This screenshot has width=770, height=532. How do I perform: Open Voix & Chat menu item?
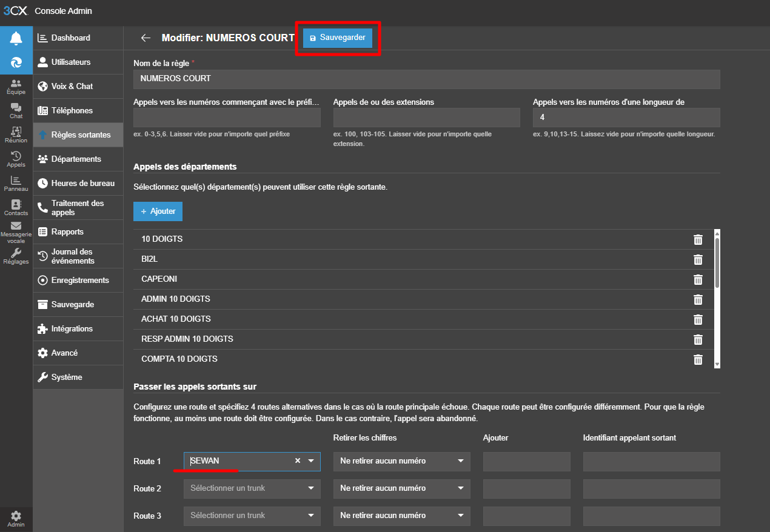coord(78,86)
